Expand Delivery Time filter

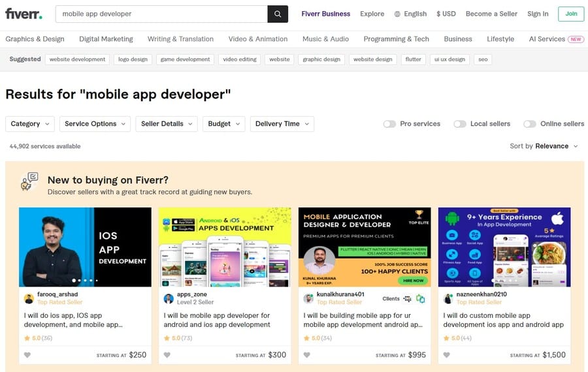(282, 123)
